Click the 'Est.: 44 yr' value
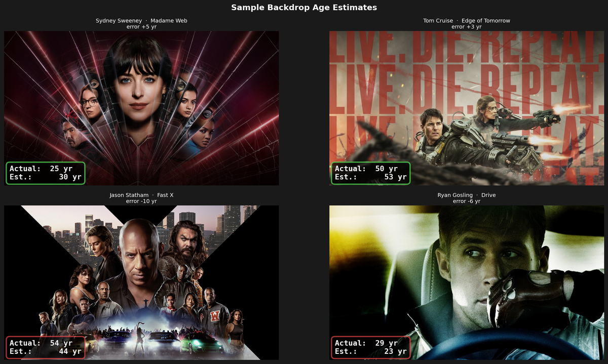 (46, 351)
